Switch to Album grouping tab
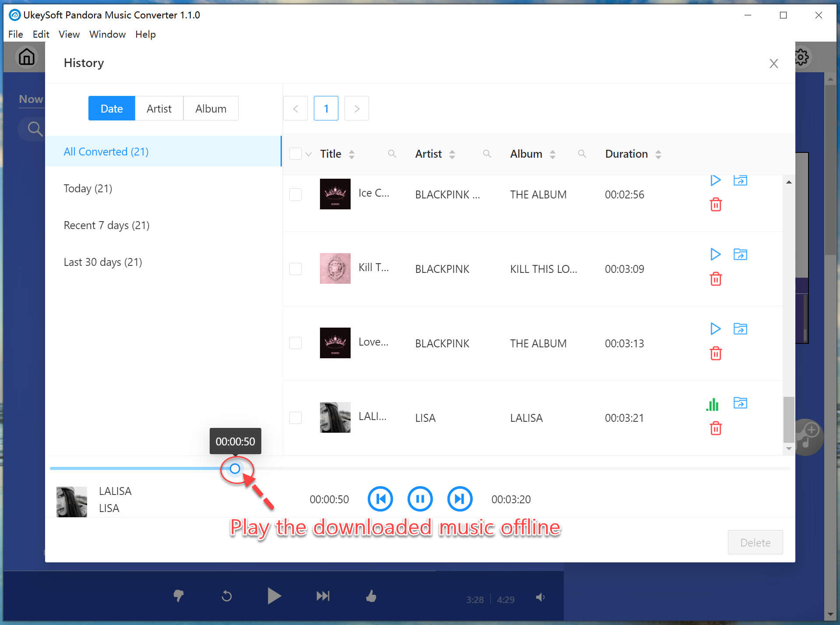840x625 pixels. [211, 108]
